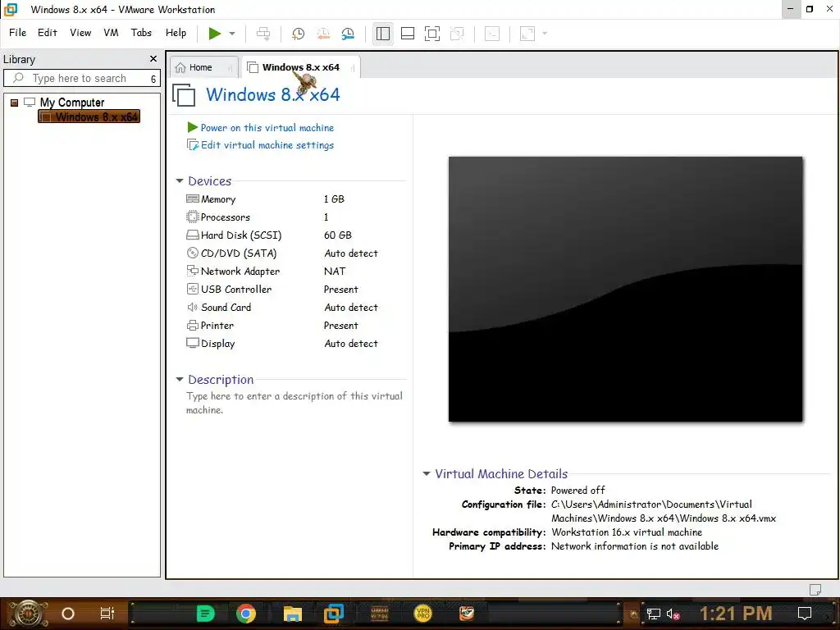
Task: Click the muted volume tray icon
Action: click(673, 614)
